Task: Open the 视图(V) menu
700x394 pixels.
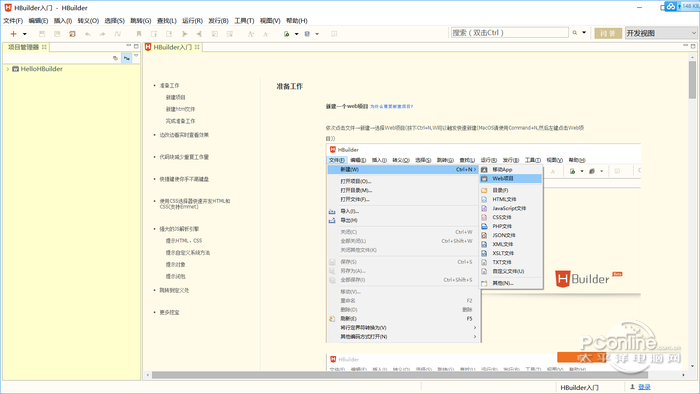Action: pyautogui.click(x=270, y=21)
